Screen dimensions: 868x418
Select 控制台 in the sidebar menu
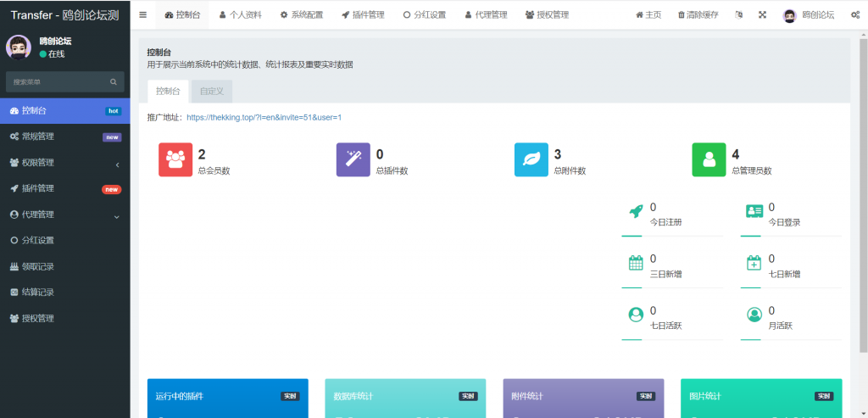tap(64, 111)
